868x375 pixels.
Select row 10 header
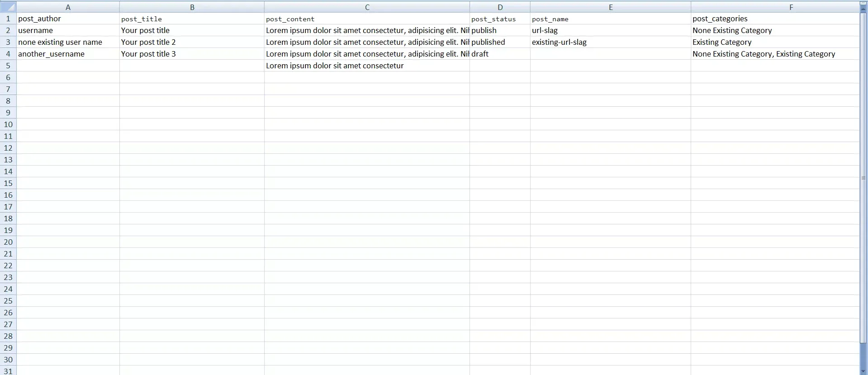(8, 124)
